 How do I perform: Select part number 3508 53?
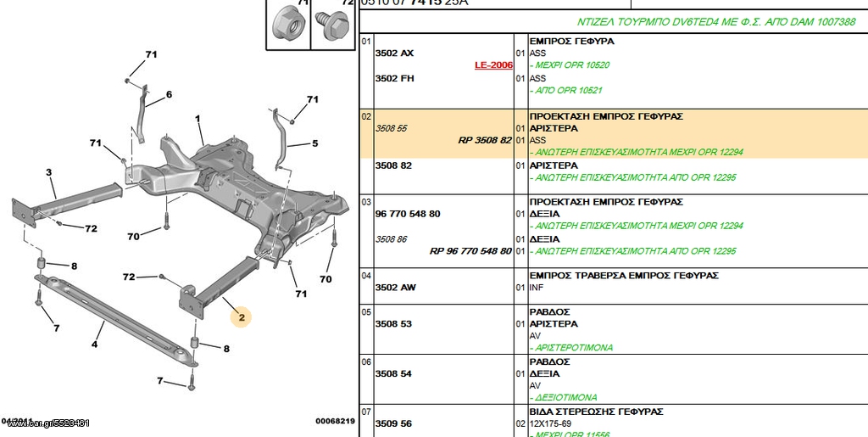(x=393, y=324)
